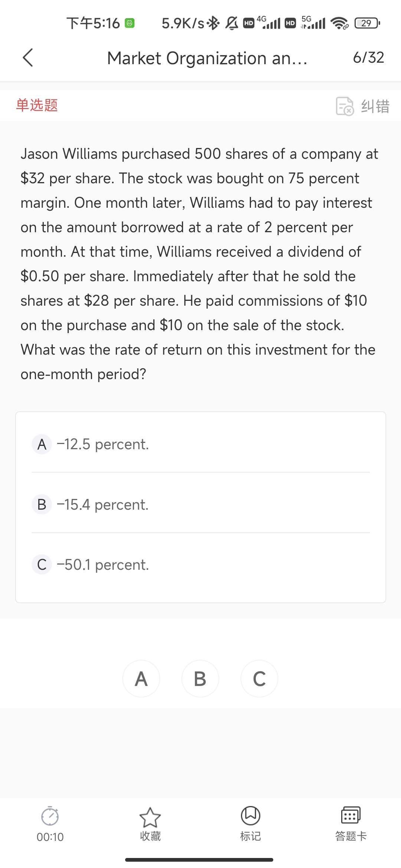Tap the stopwatch timer icon
Viewport: 401px width, 868px height.
point(50,816)
